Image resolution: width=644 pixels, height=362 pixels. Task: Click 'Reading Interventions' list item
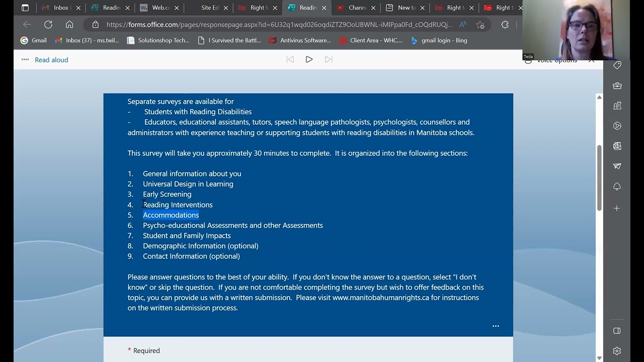[178, 205]
